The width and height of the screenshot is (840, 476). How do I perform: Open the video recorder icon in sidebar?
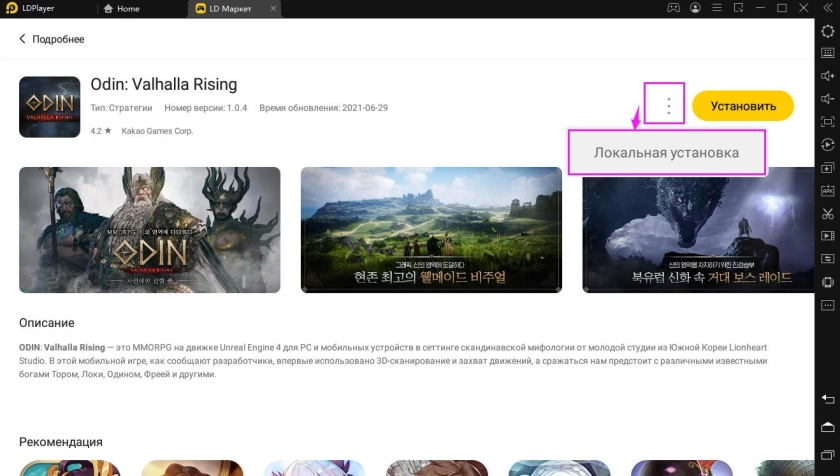pos(828,236)
